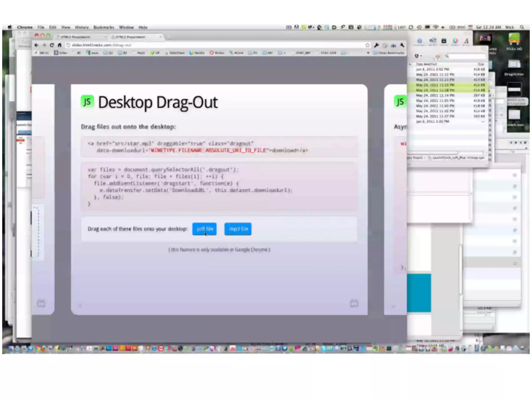Sort by the Date Modified column header

coord(426,64)
